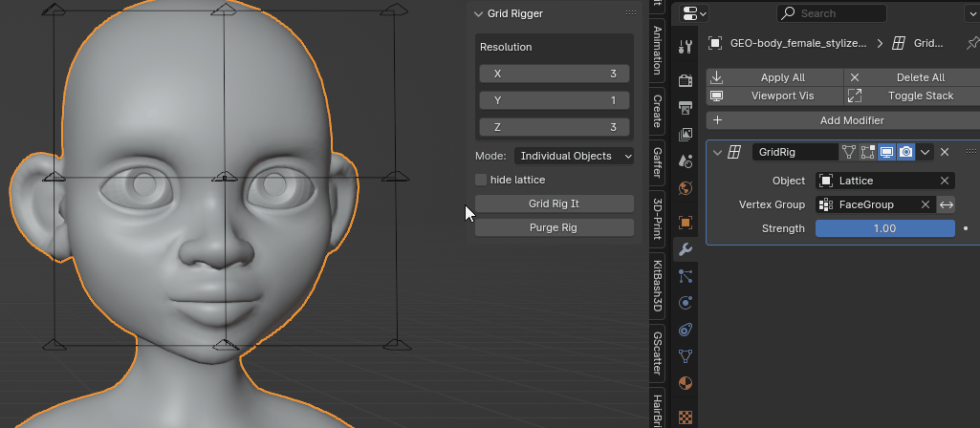Open the Physics properties tab
This screenshot has height=428, width=980.
pos(686,303)
